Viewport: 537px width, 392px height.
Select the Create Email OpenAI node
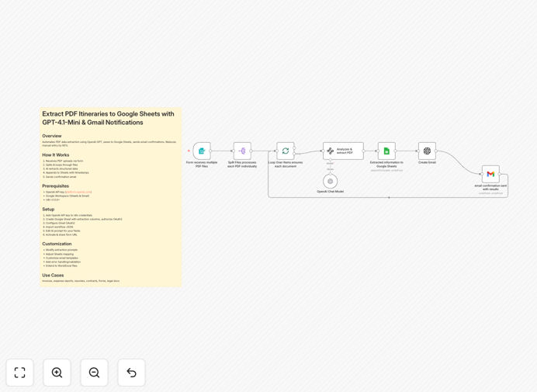[427, 151]
